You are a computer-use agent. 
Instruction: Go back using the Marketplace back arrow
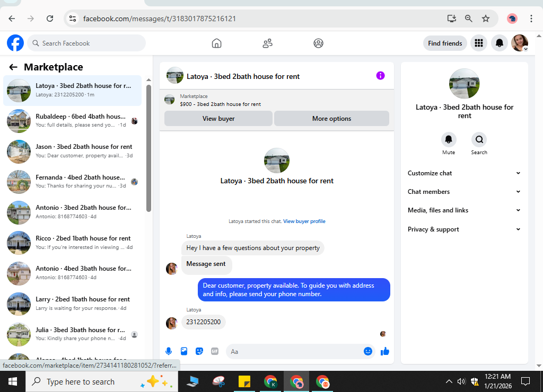pos(13,67)
